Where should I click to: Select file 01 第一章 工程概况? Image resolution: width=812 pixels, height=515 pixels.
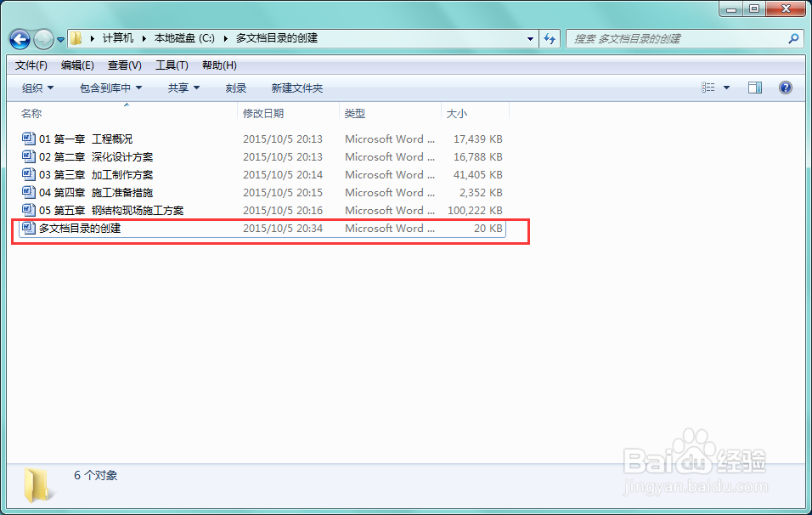86,139
